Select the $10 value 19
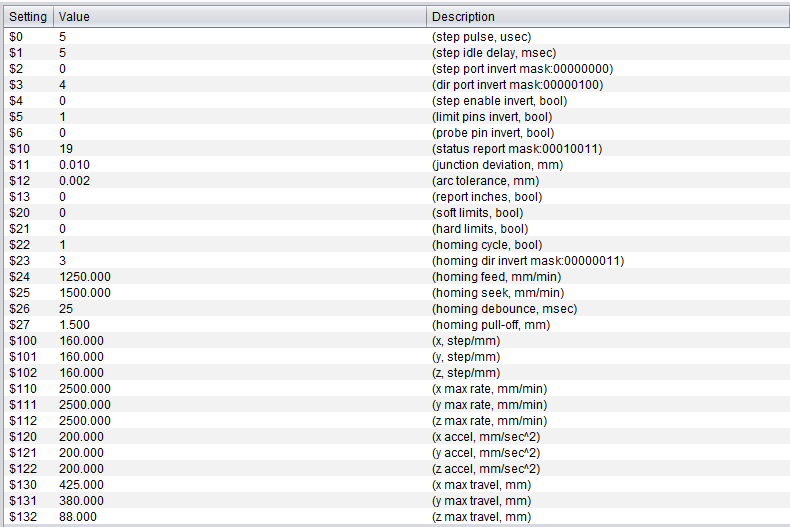 point(66,149)
